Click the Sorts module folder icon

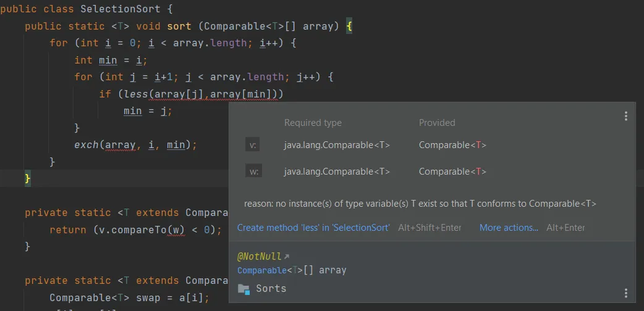coord(244,289)
